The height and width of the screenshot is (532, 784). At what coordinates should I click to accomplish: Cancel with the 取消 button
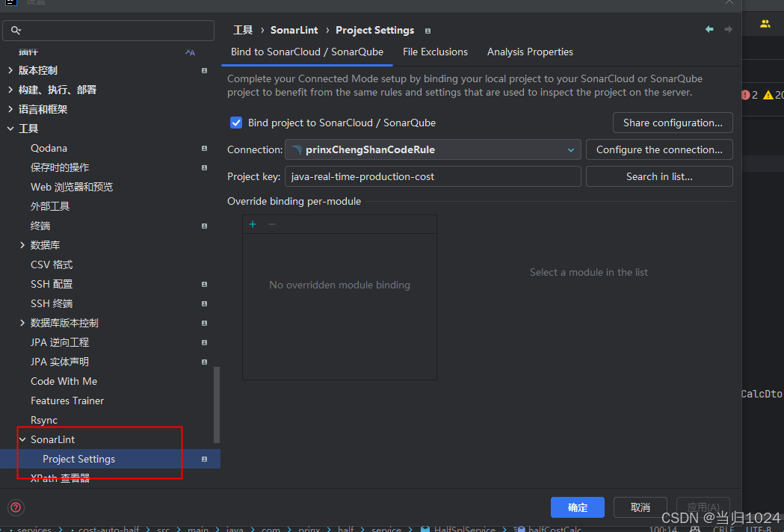click(x=640, y=507)
